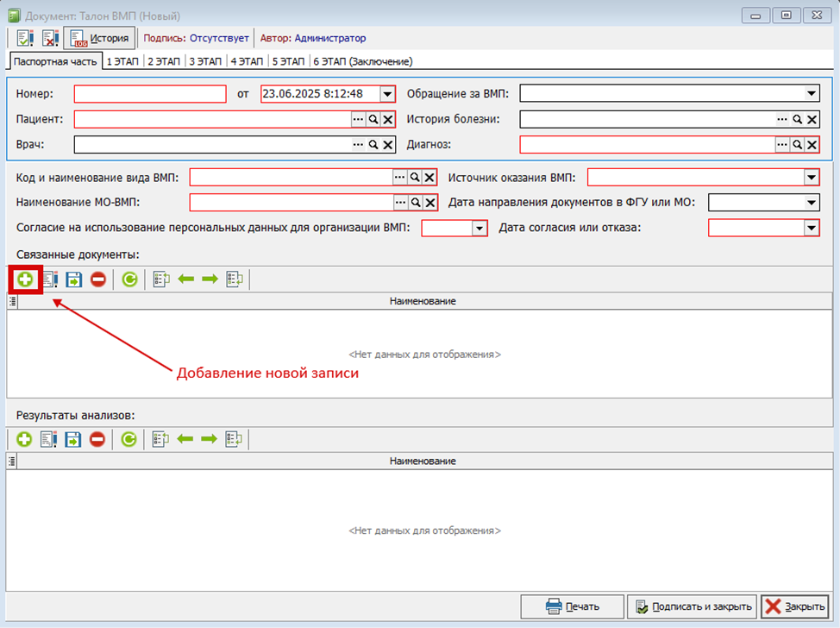840x628 pixels.
Task: Open Источник оказания ВМП dropdown
Action: 811,178
